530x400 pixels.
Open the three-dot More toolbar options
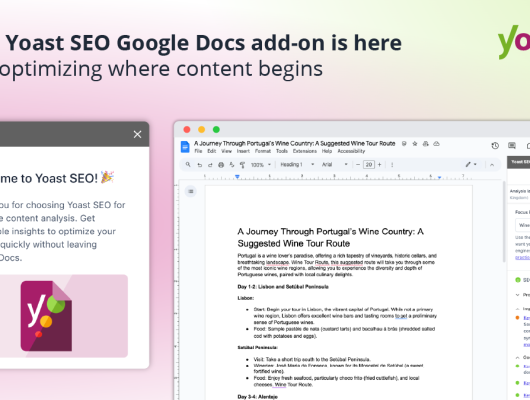click(x=392, y=165)
